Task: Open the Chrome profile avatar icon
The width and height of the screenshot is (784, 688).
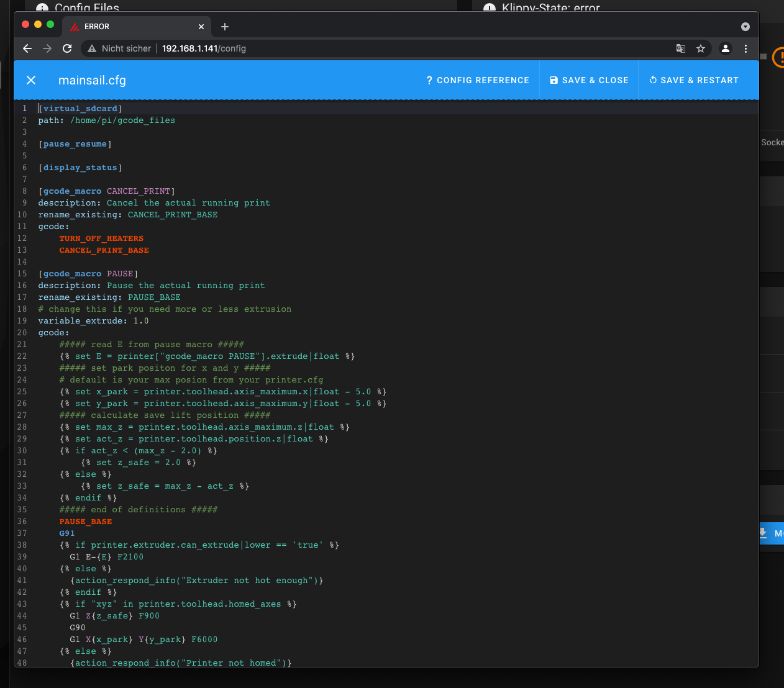Action: pos(726,48)
